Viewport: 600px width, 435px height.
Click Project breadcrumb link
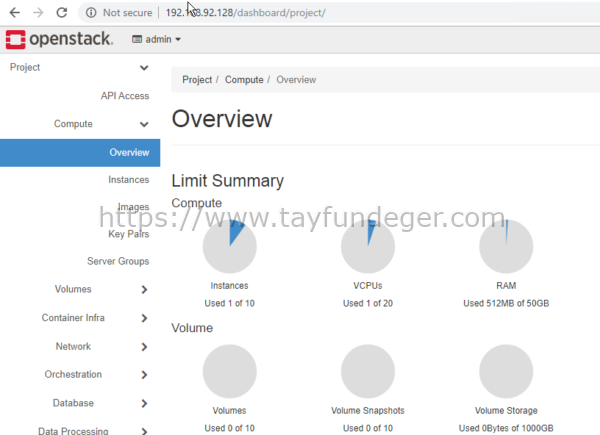(197, 80)
